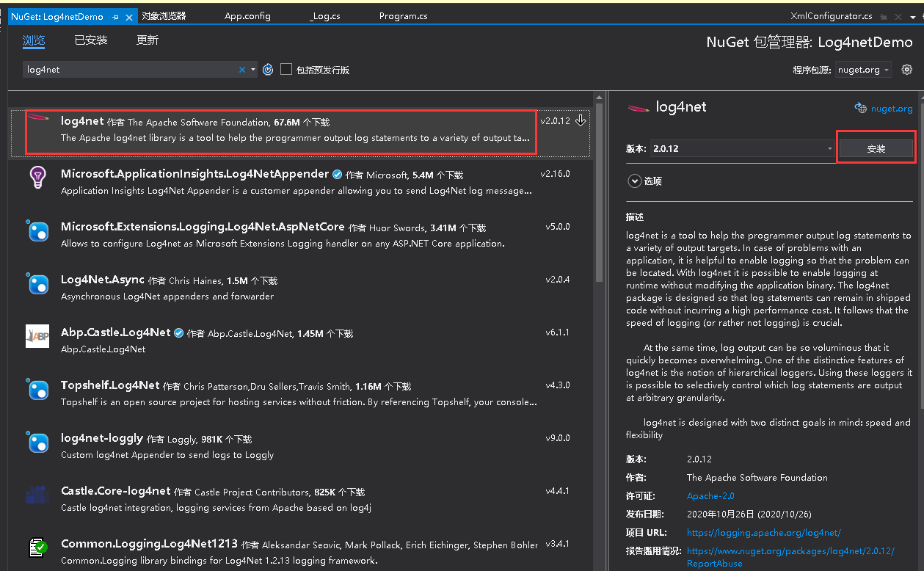
Task: Open the search history dropdown arrow
Action: click(x=253, y=70)
